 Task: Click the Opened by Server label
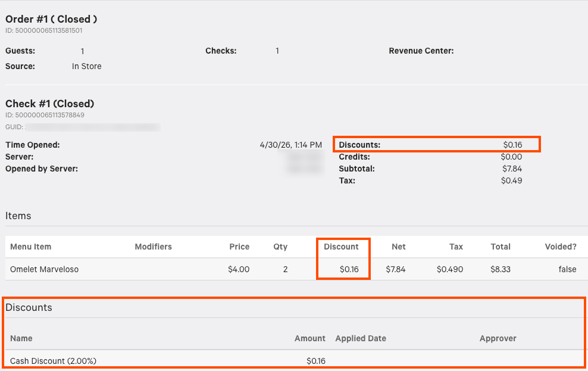[42, 169]
